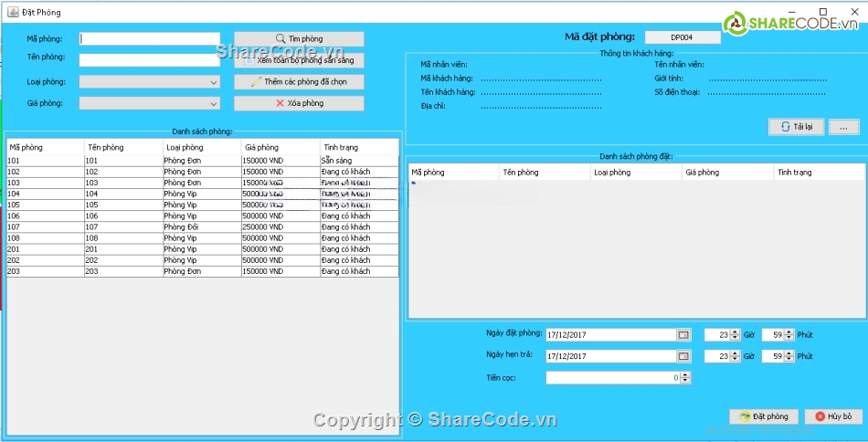Click Mã phòng column header in Danh sách phòng

[46, 147]
